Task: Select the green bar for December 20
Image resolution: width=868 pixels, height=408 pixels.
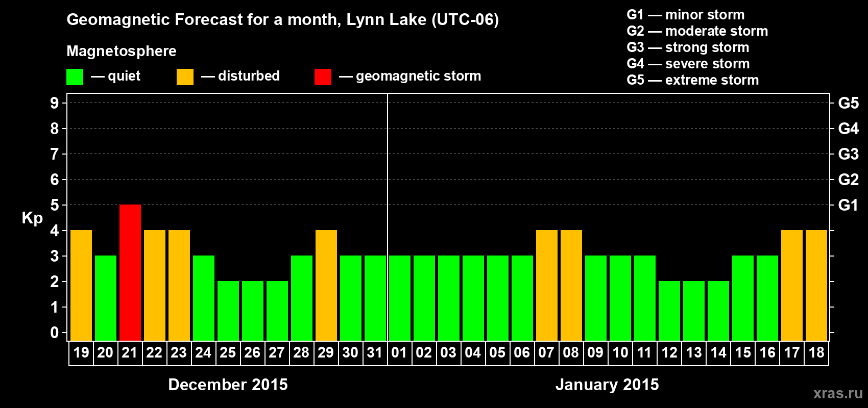Action: [106, 298]
